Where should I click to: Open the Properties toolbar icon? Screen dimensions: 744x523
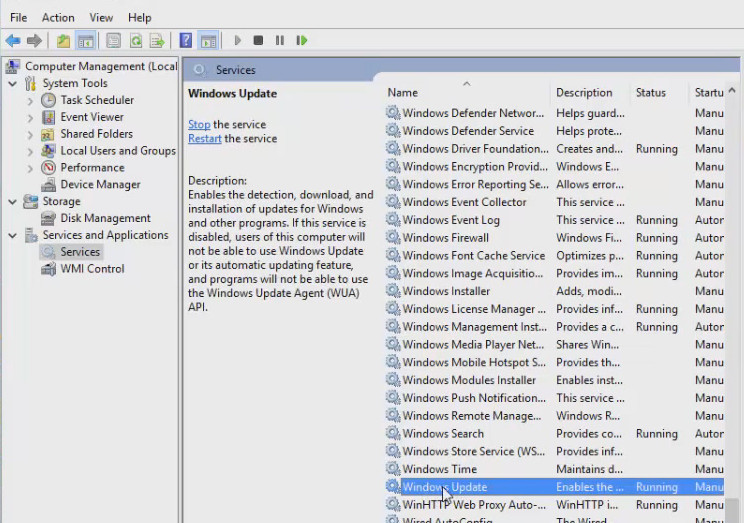tap(113, 41)
